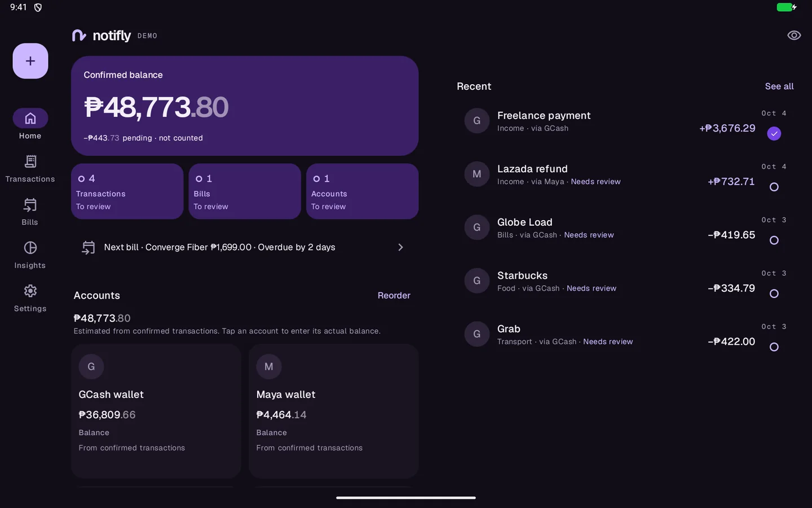Switch to the Insights section
Screen dimensions: 812x508
point(30,255)
